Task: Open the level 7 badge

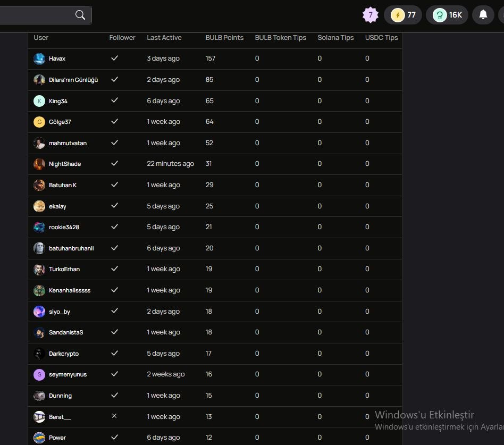Action: click(x=370, y=15)
